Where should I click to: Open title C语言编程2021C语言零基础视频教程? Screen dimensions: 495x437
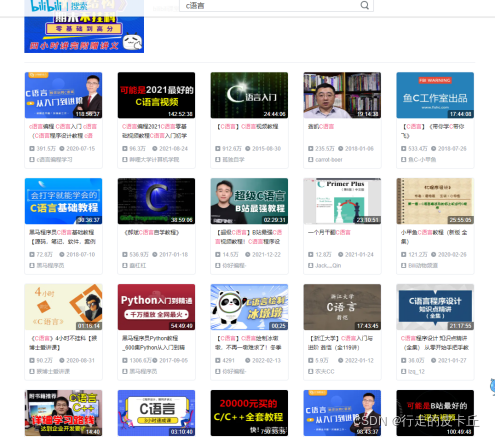pyautogui.click(x=154, y=131)
